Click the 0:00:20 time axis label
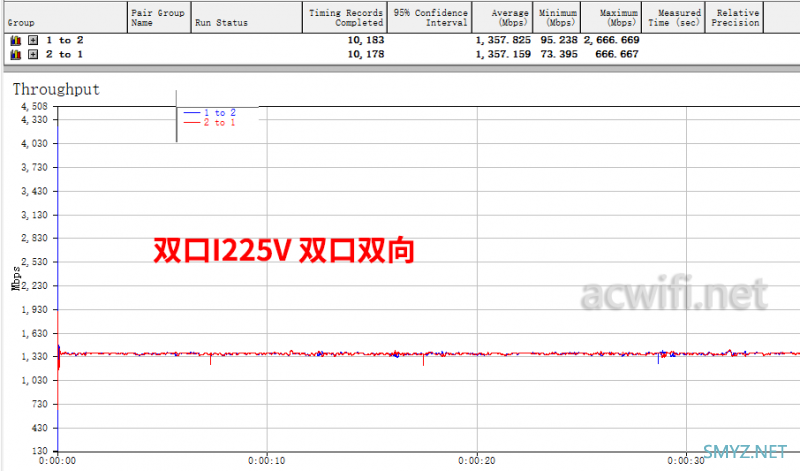The image size is (800, 471). coord(477,461)
